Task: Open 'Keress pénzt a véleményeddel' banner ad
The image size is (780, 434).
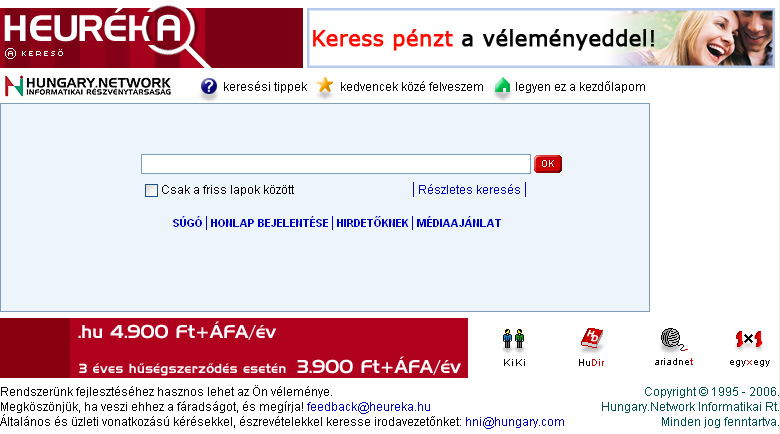Action: (541, 38)
